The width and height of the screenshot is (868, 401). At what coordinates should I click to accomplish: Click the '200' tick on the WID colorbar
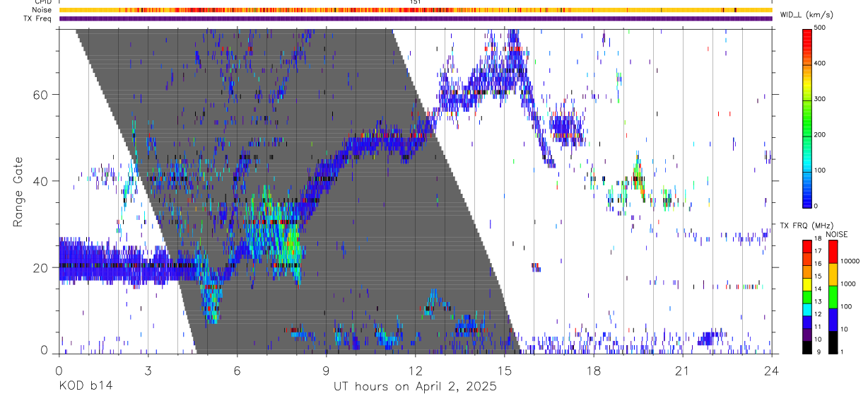[821, 134]
